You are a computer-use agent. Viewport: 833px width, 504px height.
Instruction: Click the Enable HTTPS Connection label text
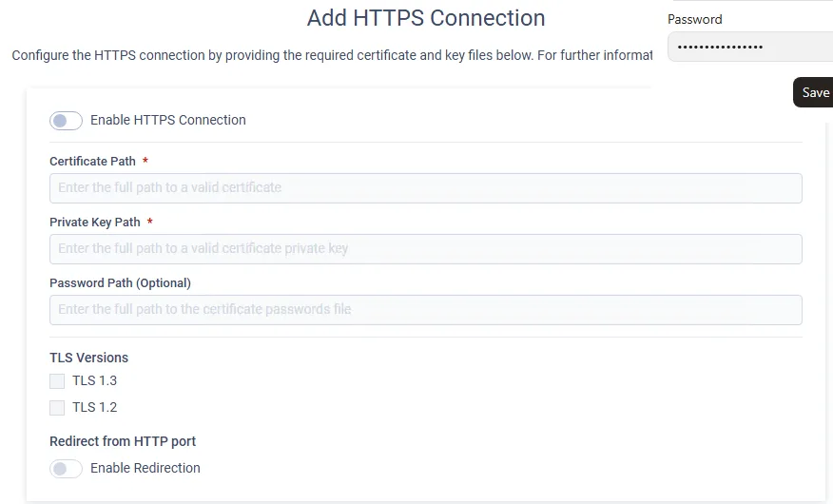coord(168,120)
